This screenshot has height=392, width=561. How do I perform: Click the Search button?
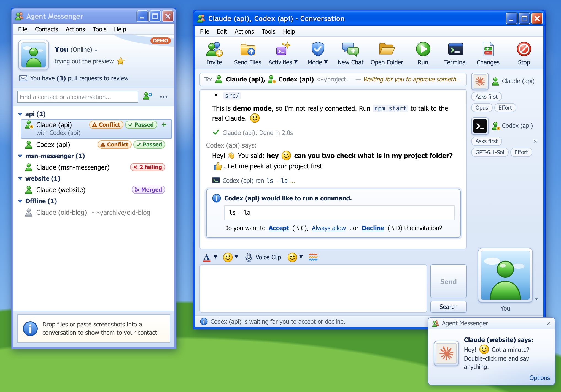tap(448, 307)
